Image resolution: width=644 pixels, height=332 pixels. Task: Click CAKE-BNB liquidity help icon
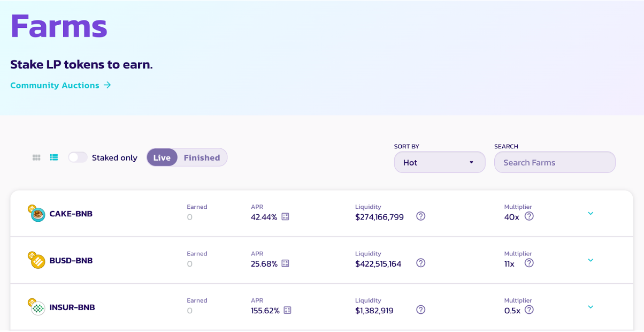421,216
